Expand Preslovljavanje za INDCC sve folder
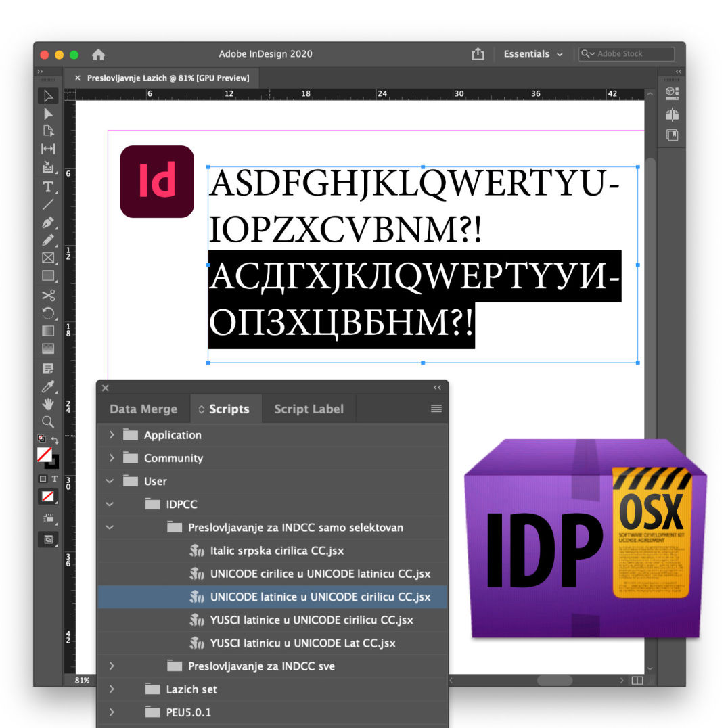 [112, 666]
